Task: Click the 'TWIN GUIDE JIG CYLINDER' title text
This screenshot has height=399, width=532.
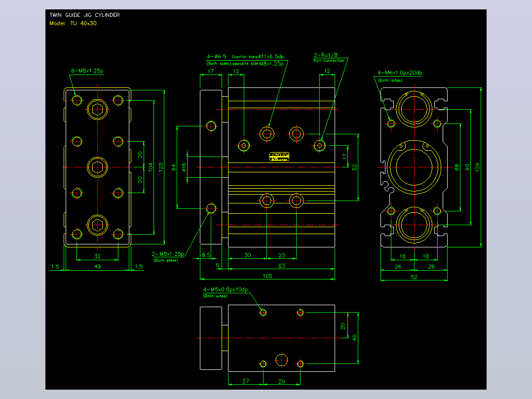Action: 84,15
